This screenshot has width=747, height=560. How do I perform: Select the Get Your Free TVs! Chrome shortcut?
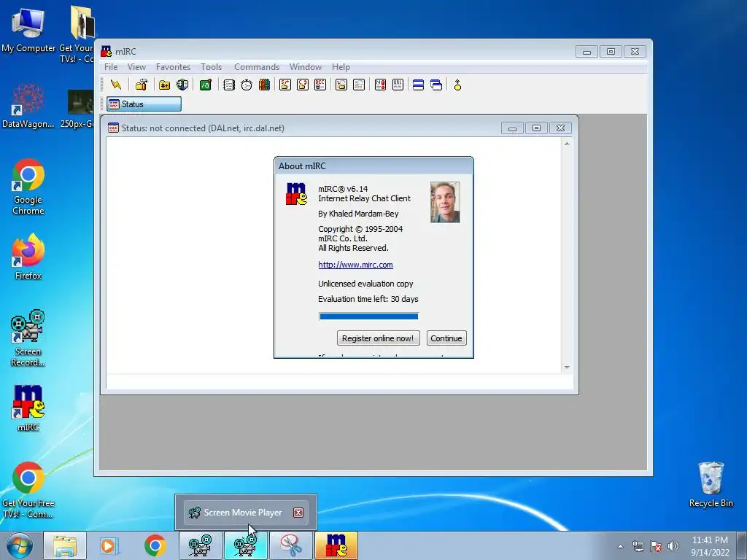point(28,491)
